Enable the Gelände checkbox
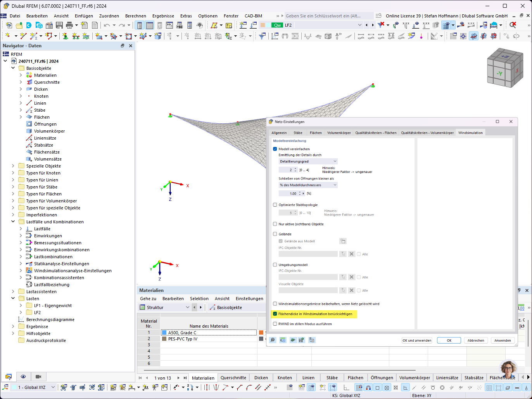This screenshot has width=532, height=399. pos(275,234)
